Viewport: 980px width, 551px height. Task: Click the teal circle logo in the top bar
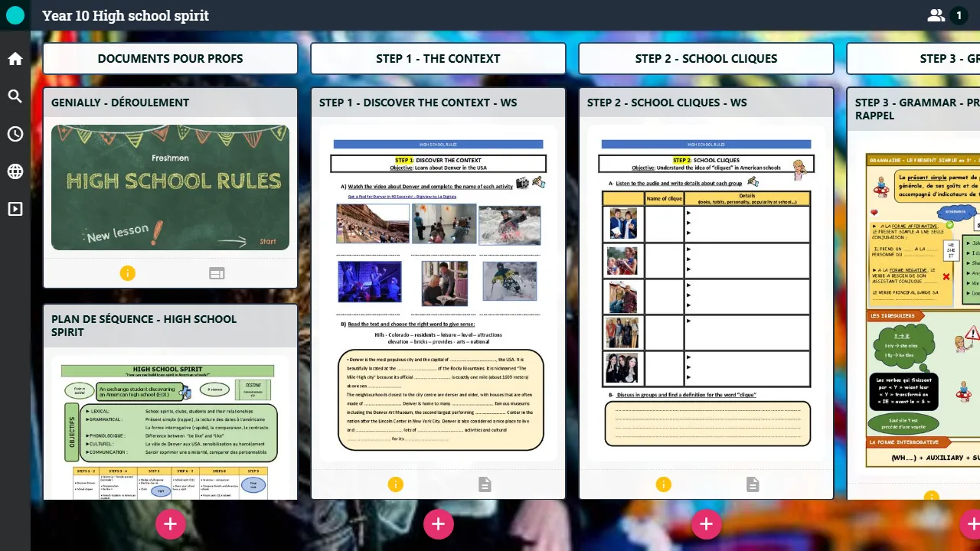coord(15,15)
